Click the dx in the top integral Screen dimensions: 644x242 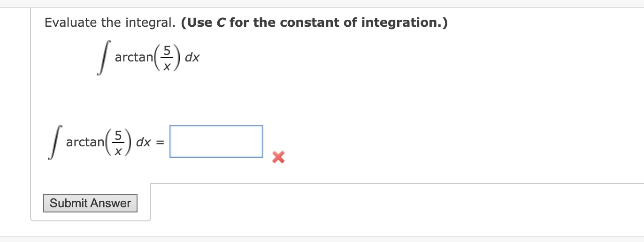[192, 58]
